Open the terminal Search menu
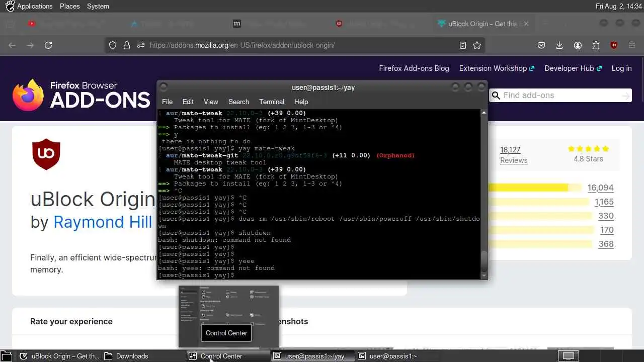Screen dimensions: 644x362 (x=238, y=102)
